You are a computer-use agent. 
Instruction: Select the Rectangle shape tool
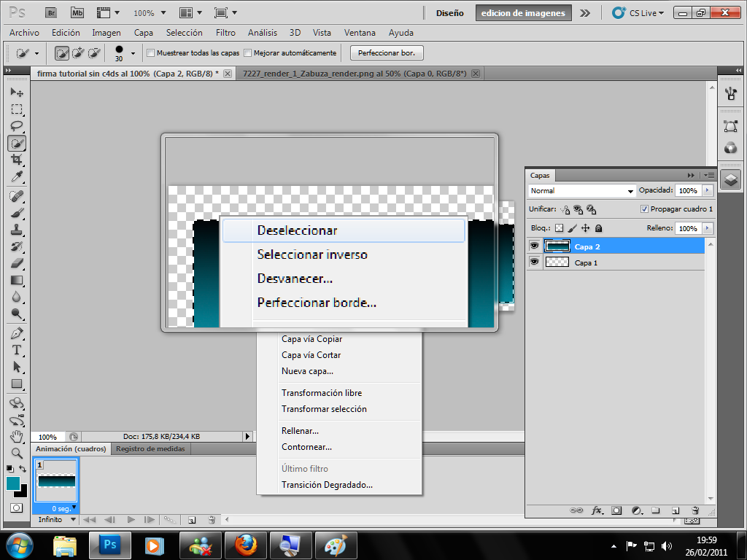(17, 384)
